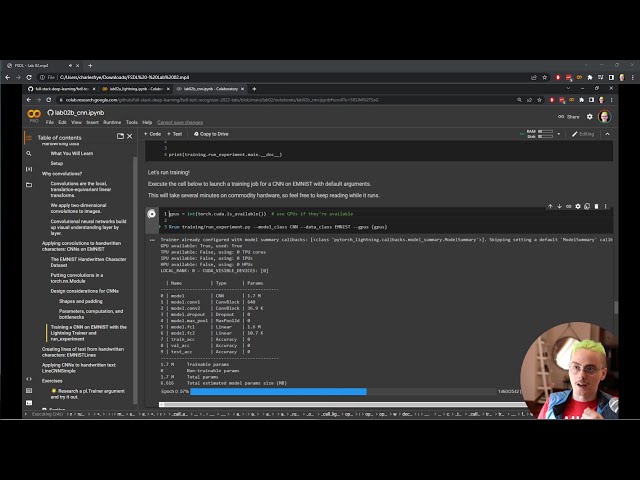Go to 'Design considerations for CNNs' section
The image size is (640, 480).
85,291
